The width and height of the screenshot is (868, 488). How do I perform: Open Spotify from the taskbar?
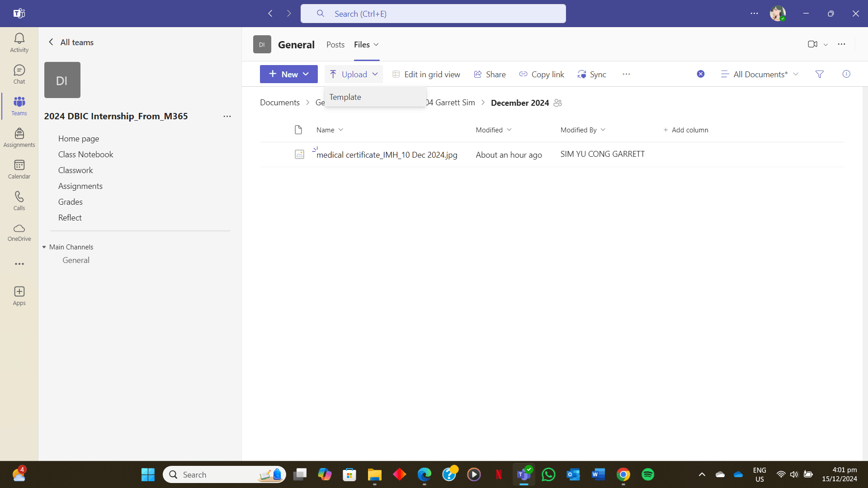[648, 474]
